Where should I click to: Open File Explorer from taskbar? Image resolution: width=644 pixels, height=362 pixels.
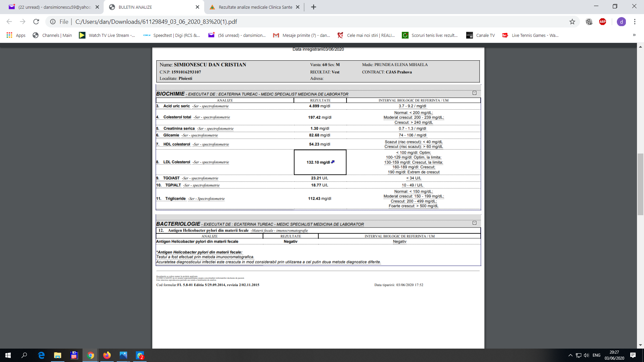[x=58, y=355]
